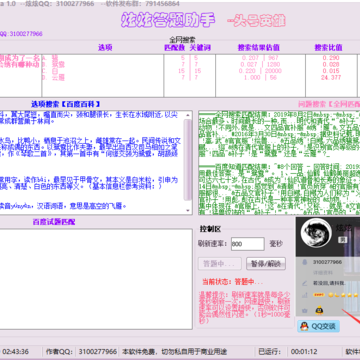Image resolution: width=360 pixels, height=360 pixels.
Task: Click the estimate cell '1.000 | 56'
Action: click(x=260, y=77)
